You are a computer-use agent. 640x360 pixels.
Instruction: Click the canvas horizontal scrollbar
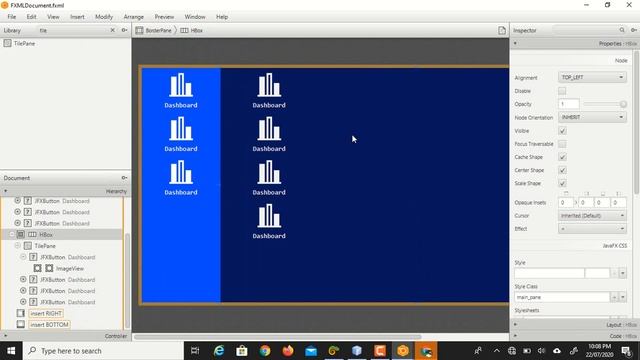(x=278, y=337)
